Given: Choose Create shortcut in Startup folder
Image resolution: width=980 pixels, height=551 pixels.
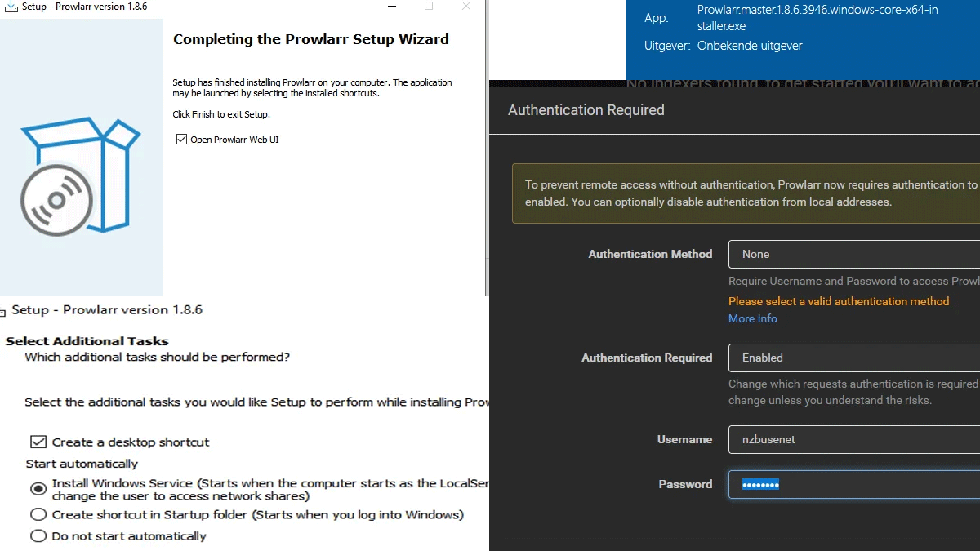Looking at the screenshot, I should (38, 515).
